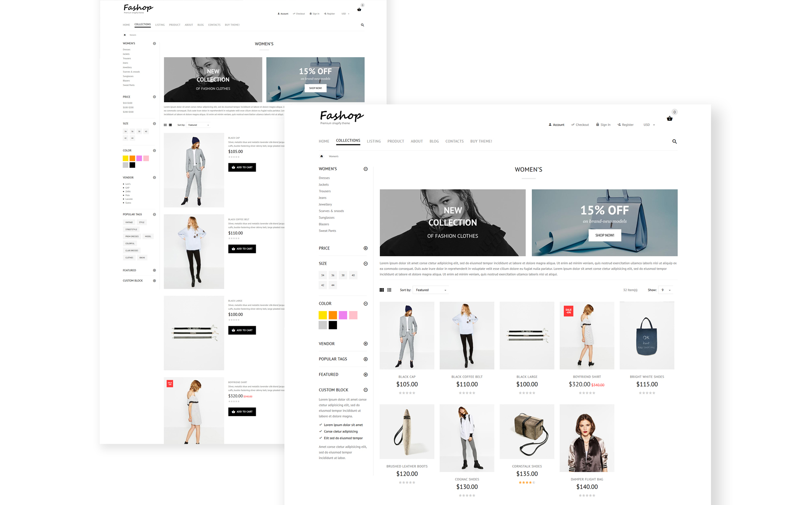Click the home breadcrumb icon in front window
Screen dimensions: 812x505
(321, 156)
